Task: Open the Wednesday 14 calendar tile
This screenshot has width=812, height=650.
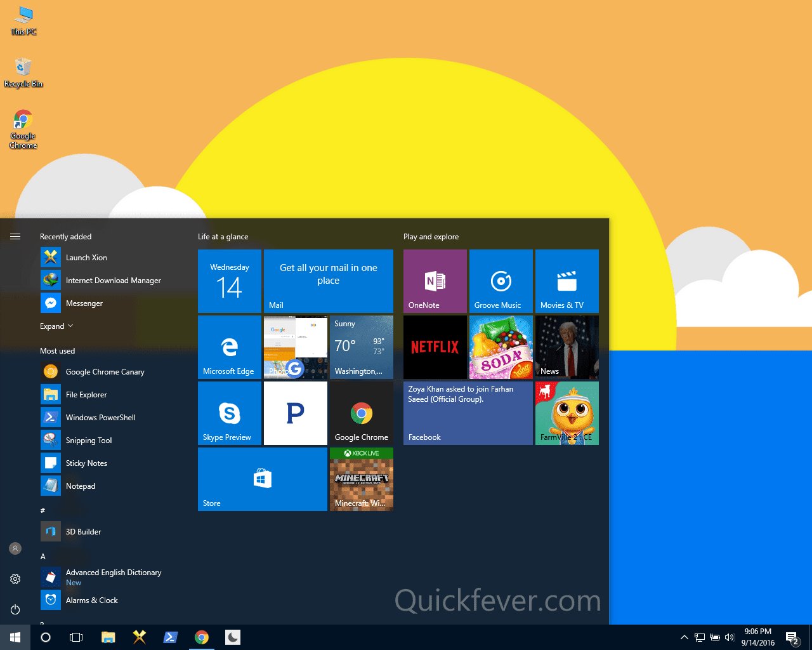Action: 230,281
